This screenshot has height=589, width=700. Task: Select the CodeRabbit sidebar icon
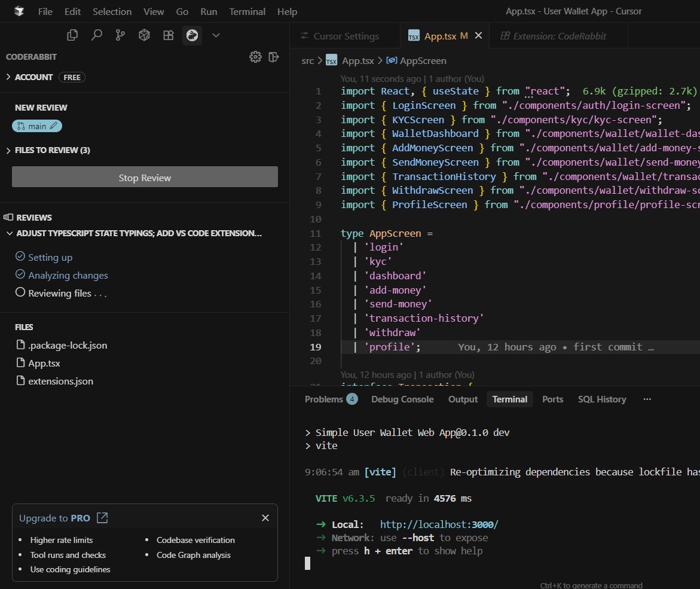point(192,35)
